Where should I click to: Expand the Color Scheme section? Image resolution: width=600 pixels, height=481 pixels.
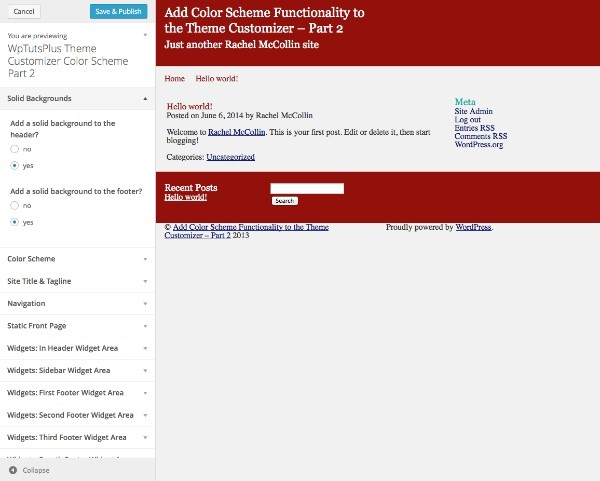(x=77, y=259)
